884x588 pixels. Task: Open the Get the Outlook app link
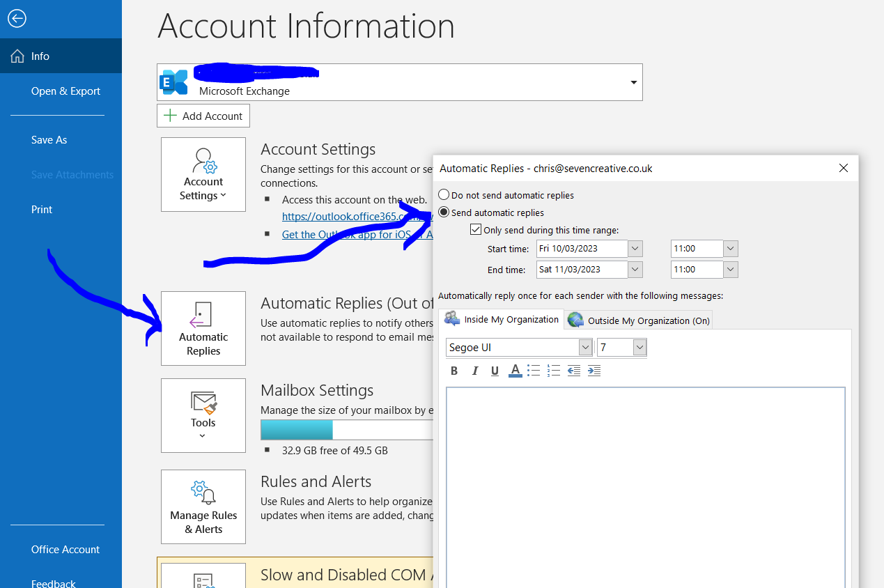coord(357,235)
